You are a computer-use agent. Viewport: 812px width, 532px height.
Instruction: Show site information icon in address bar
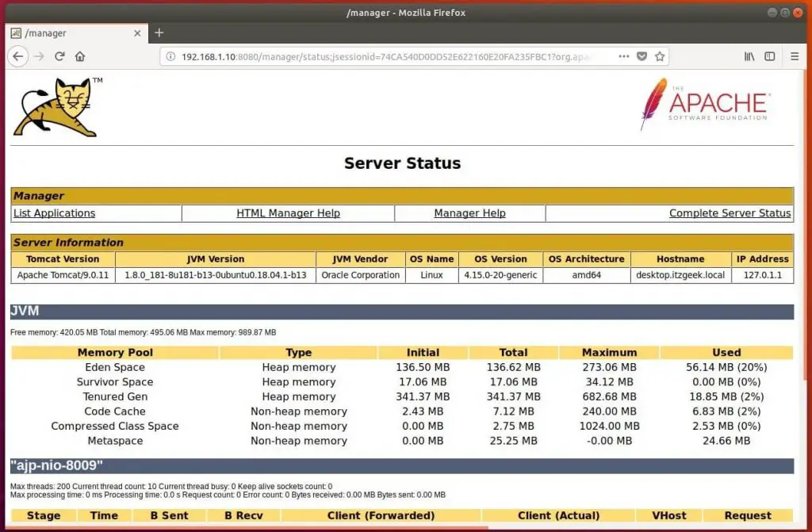tap(170, 56)
